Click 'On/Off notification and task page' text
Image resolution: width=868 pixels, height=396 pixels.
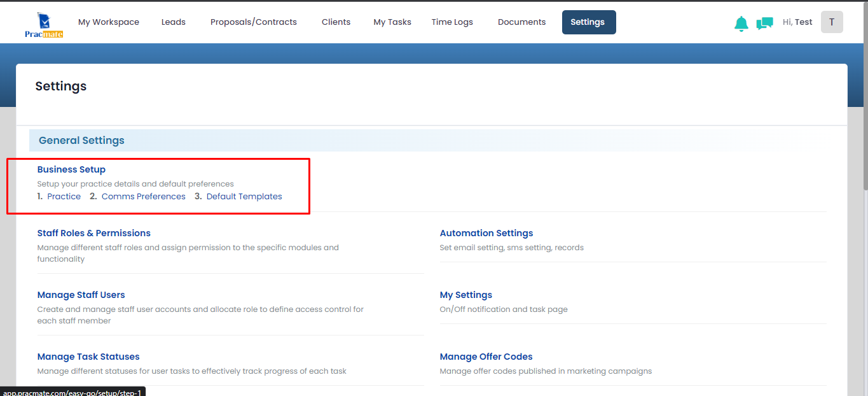point(504,309)
